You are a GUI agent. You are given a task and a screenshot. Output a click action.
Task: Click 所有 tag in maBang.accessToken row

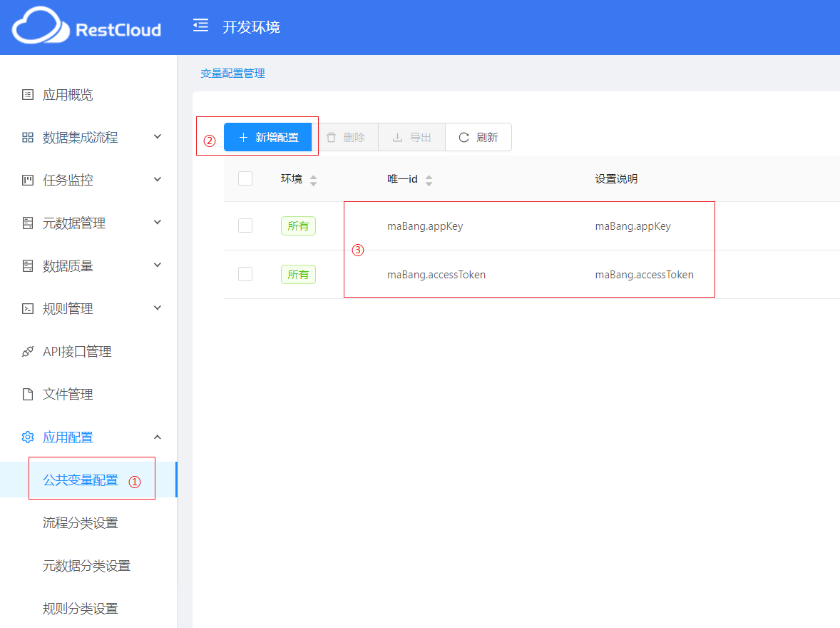(298, 274)
